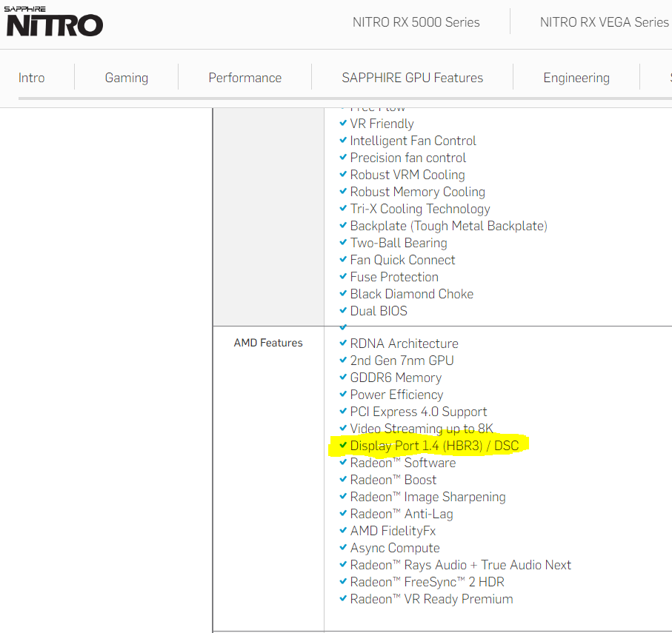Select the Intelligent Fan Control entry
Screen dimensions: 672x633
pos(413,141)
